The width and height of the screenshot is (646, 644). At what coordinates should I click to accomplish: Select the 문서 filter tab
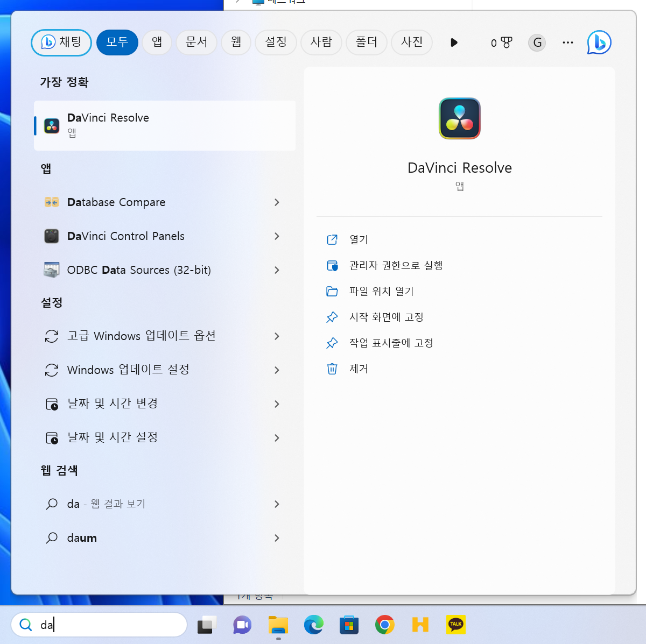(x=196, y=43)
